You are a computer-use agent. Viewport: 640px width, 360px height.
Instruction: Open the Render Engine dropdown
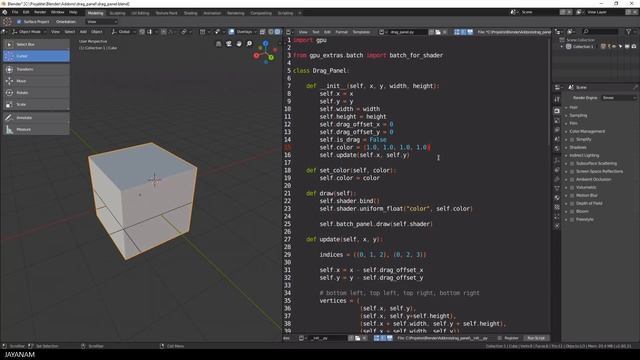tap(619, 98)
